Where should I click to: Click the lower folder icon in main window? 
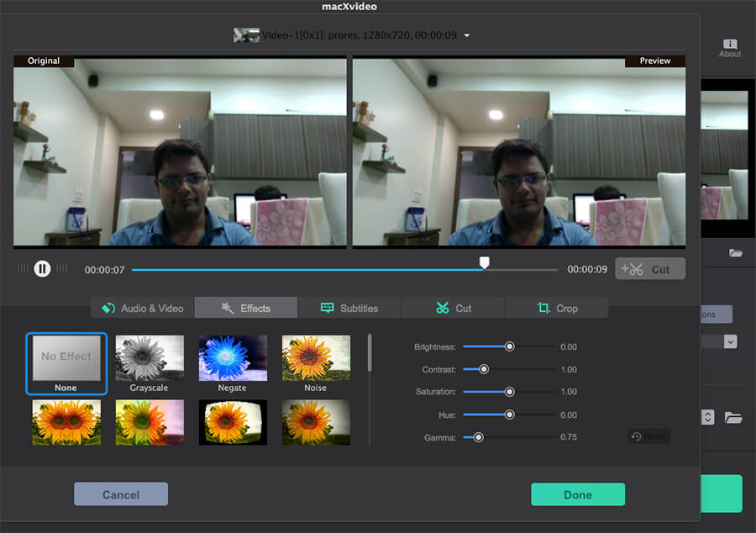[x=732, y=417]
